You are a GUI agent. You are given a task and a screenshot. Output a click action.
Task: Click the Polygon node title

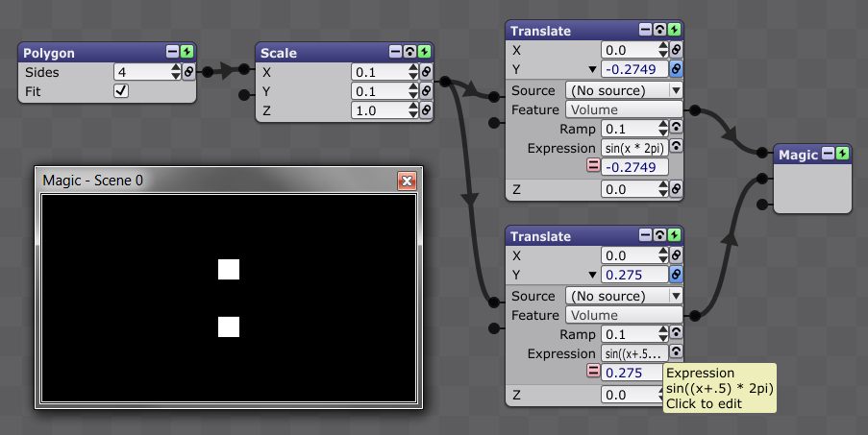49,53
